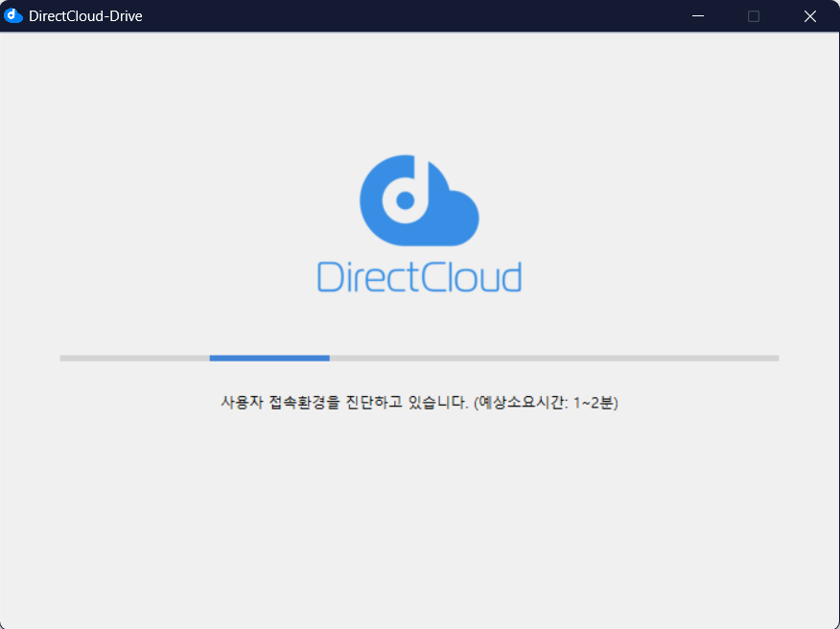Viewport: 840px width, 629px height.
Task: Click the "DirectCloud-Drive" window title text
Action: pyautogui.click(x=85, y=16)
